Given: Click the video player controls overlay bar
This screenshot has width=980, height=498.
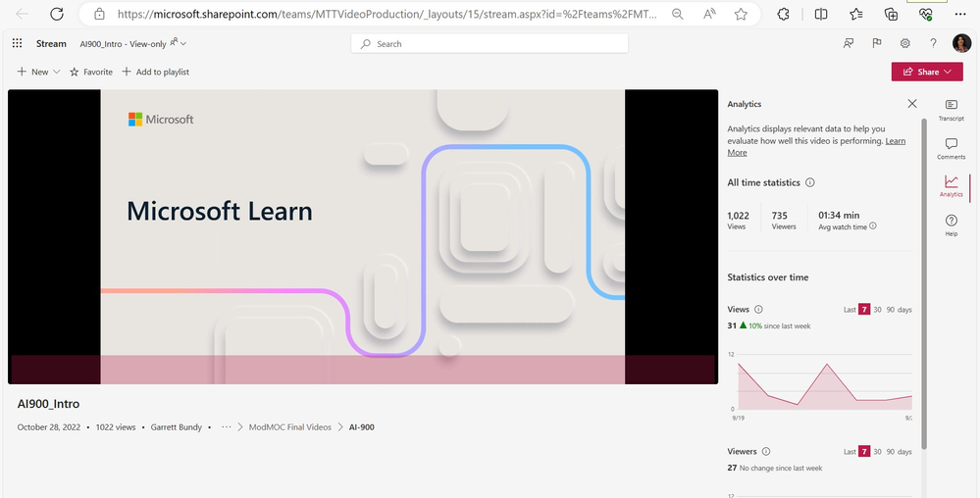Looking at the screenshot, I should 363,370.
